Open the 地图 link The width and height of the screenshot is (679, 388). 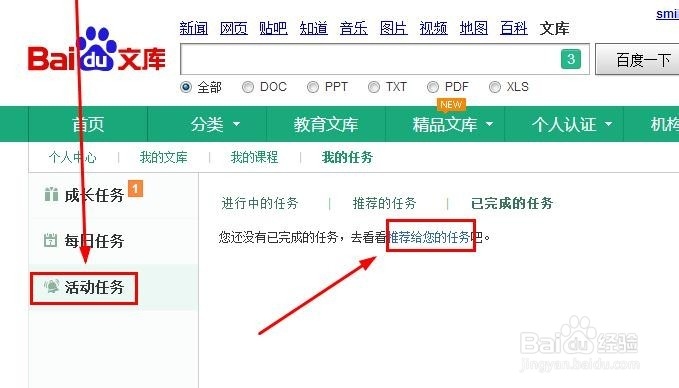pos(474,29)
